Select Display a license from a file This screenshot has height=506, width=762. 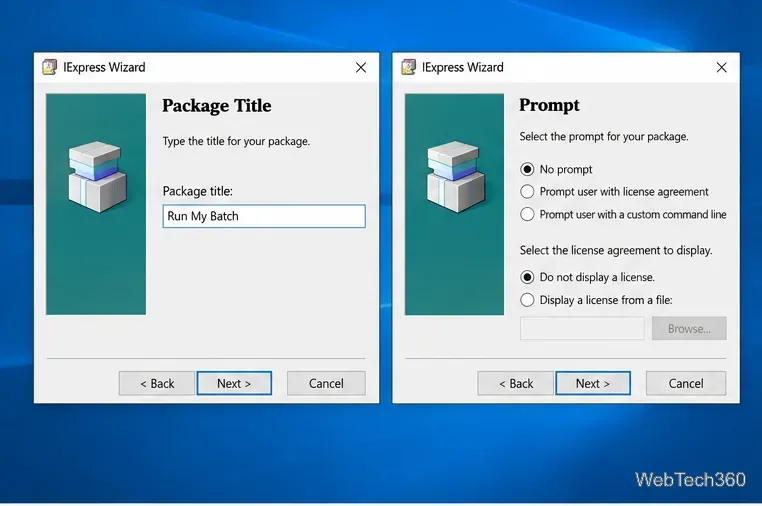pos(527,300)
